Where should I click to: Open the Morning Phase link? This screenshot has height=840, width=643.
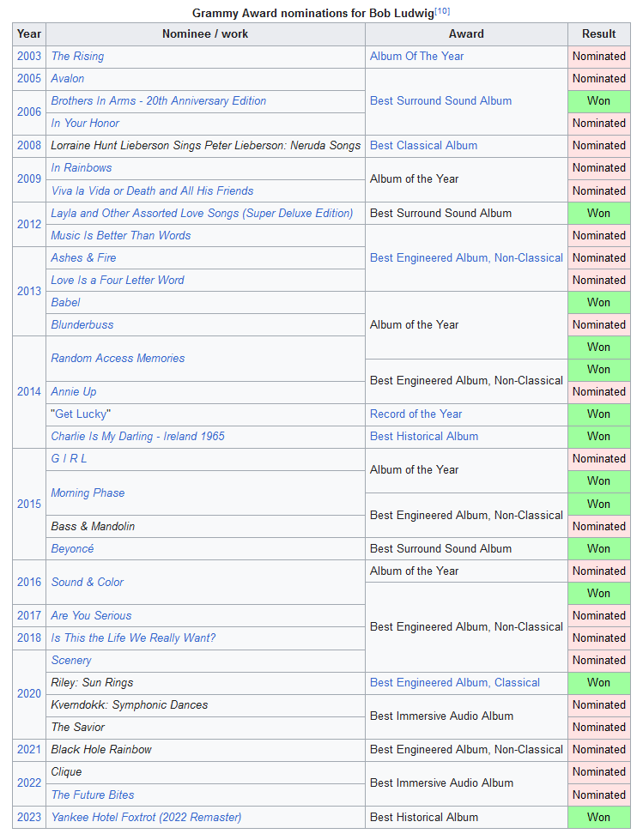click(88, 493)
